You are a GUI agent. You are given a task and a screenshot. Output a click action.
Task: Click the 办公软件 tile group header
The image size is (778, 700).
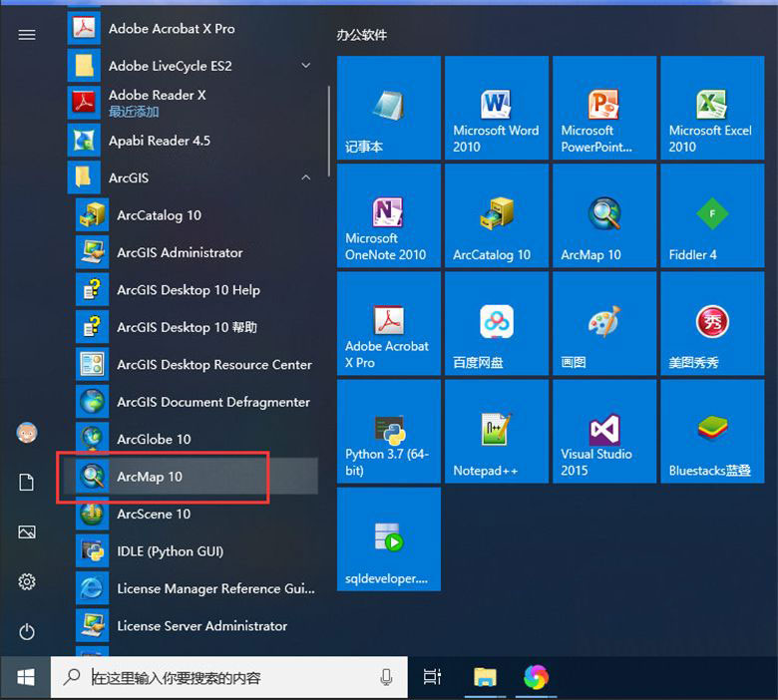click(362, 35)
